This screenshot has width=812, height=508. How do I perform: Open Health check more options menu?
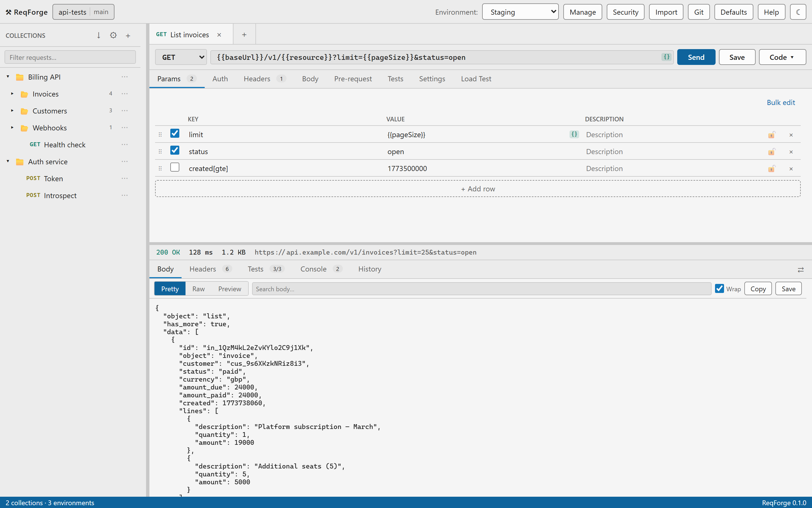tap(125, 144)
